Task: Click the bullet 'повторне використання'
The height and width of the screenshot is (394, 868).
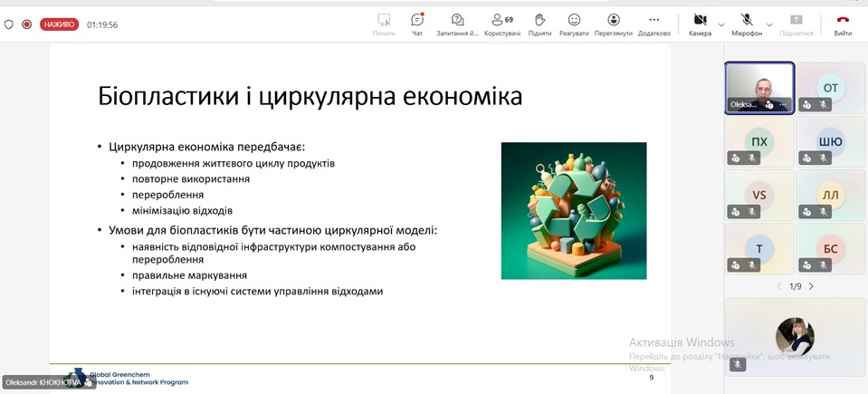Action: (191, 179)
